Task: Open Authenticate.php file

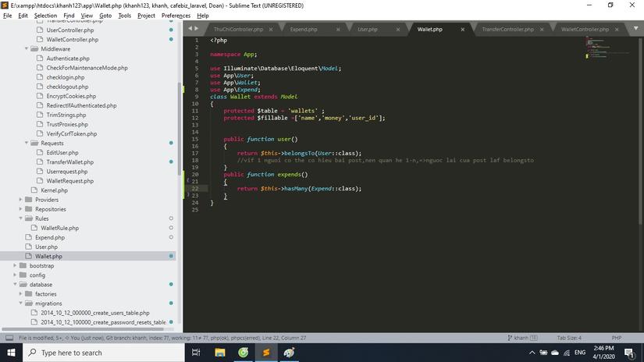Action: click(68, 59)
